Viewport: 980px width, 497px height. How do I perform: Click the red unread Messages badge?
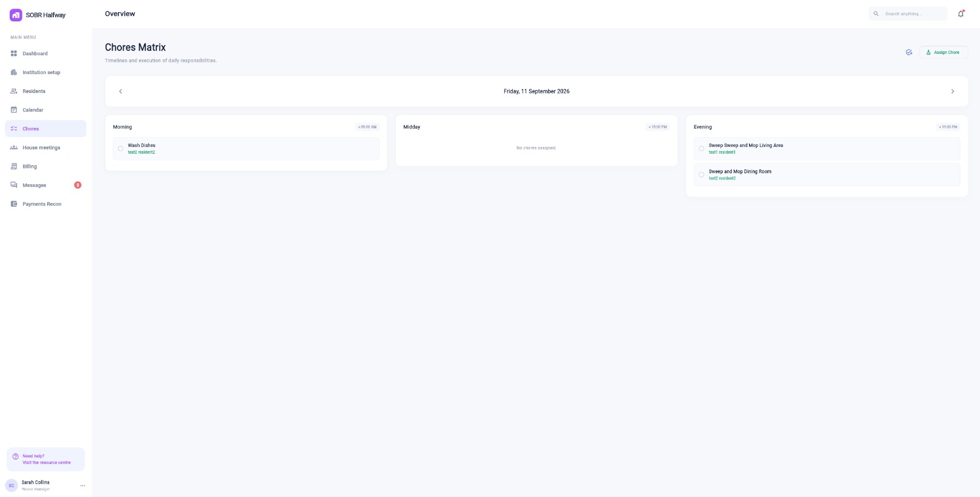tap(78, 185)
